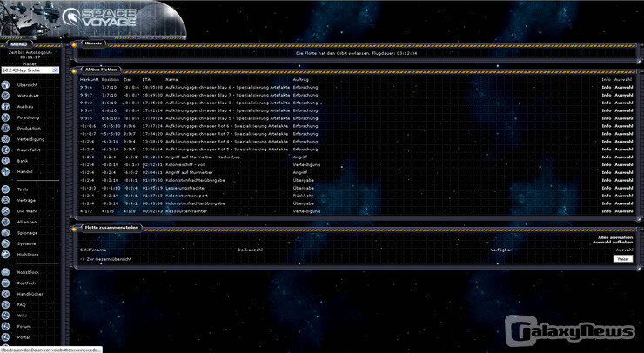The image size is (644, 353).
Task: Click the Systeme menu icon
Action: tap(5, 243)
